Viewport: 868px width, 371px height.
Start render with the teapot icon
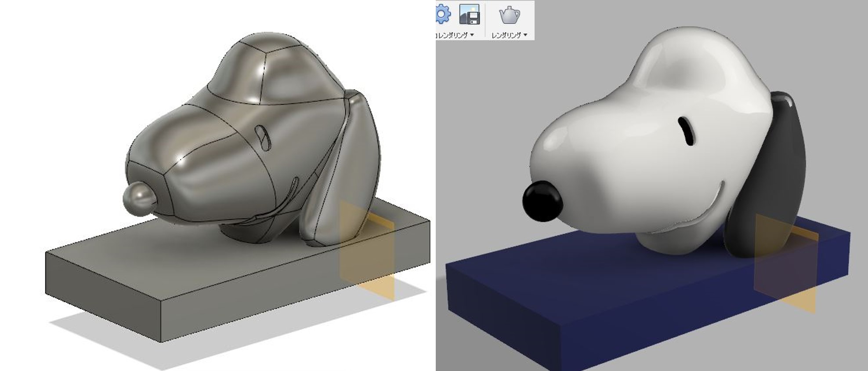click(510, 15)
